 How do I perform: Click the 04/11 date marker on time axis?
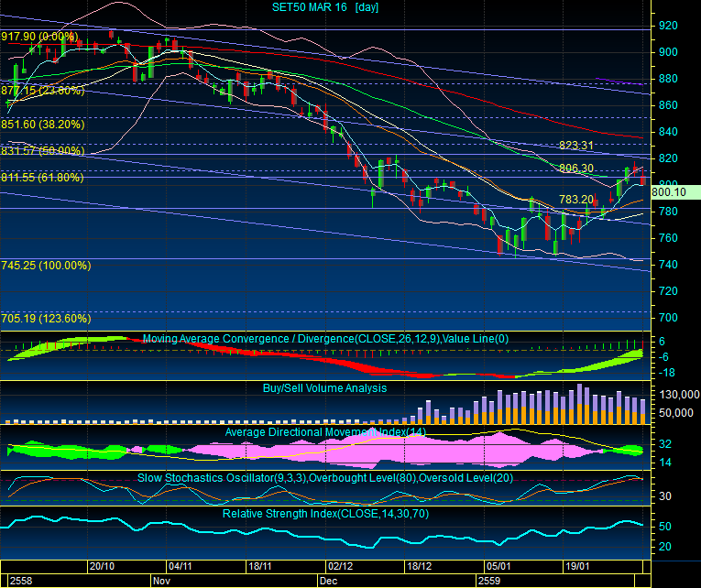tap(181, 567)
